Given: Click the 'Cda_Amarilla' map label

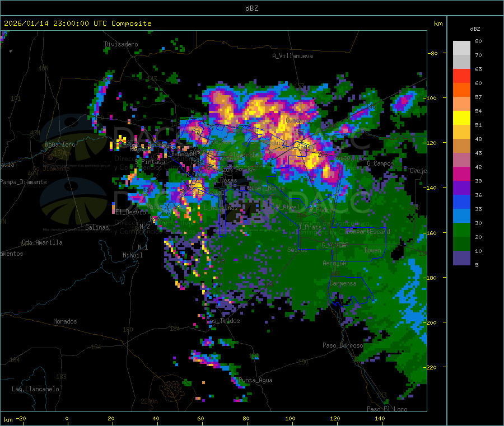Looking at the screenshot, I should click(x=42, y=242).
